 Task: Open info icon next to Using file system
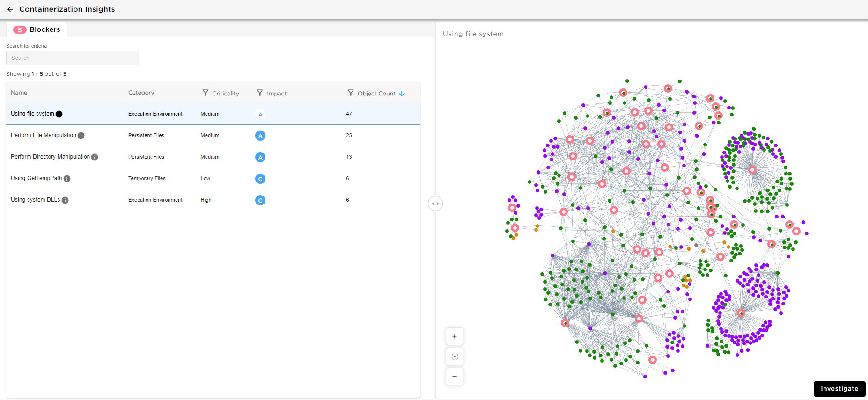[59, 114]
